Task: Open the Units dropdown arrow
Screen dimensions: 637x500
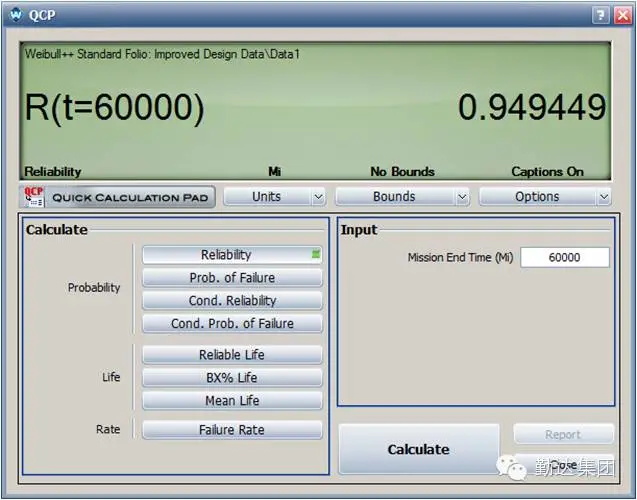Action: (x=318, y=197)
